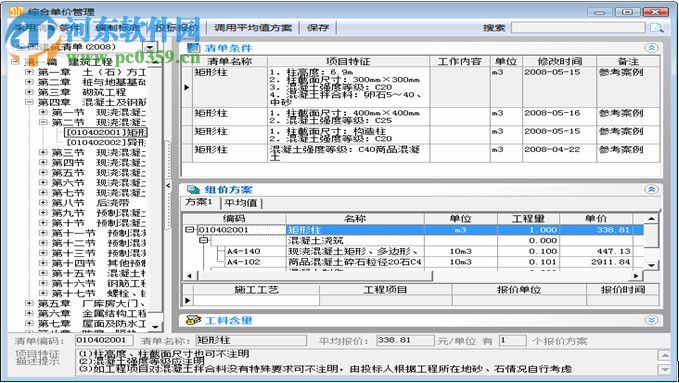The height and width of the screenshot is (383, 679).
Task: Click the 投标报价 toolbar button
Action: [x=177, y=28]
